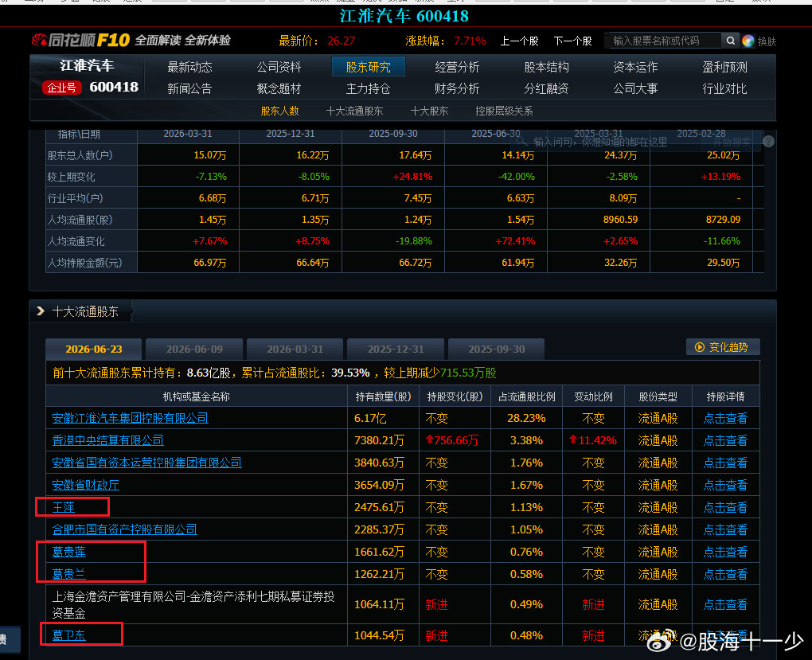Click 点击查看 for 王莲 row
The height and width of the screenshot is (660, 812).
click(x=725, y=507)
